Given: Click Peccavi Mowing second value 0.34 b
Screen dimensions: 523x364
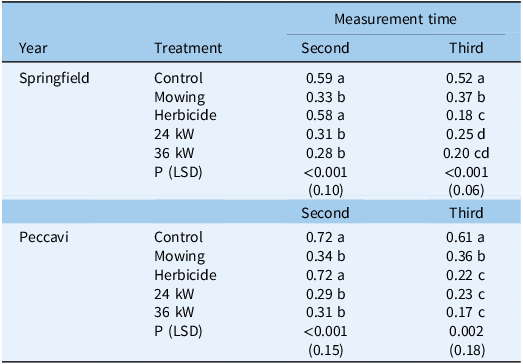Looking at the screenshot, I should pyautogui.click(x=326, y=256).
